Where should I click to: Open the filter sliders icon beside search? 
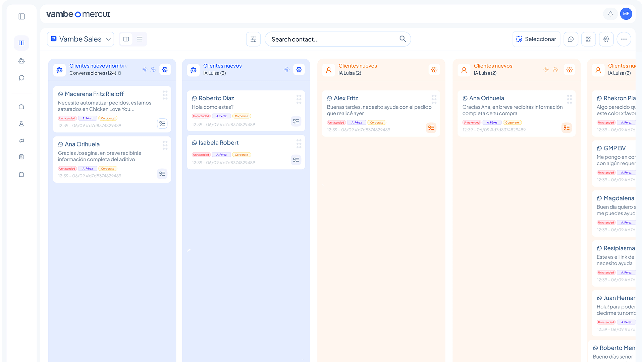pos(253,39)
